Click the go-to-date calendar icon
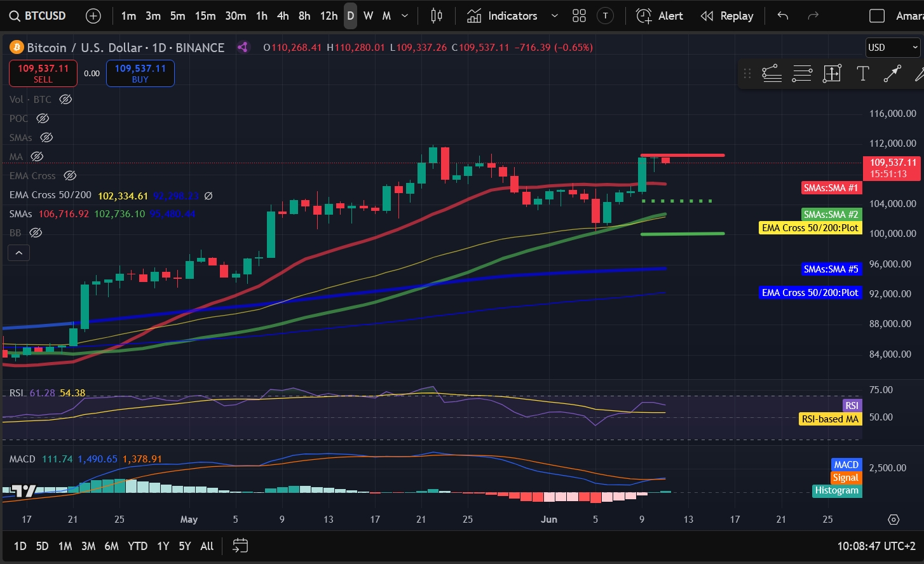Screen dimensions: 924x564 [x=240, y=546]
